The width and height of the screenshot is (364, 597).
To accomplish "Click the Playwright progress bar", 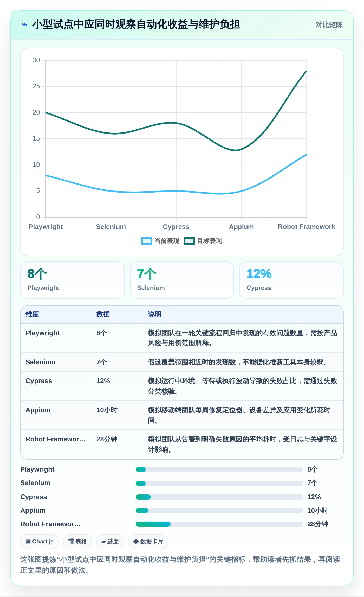I will 219,469.
